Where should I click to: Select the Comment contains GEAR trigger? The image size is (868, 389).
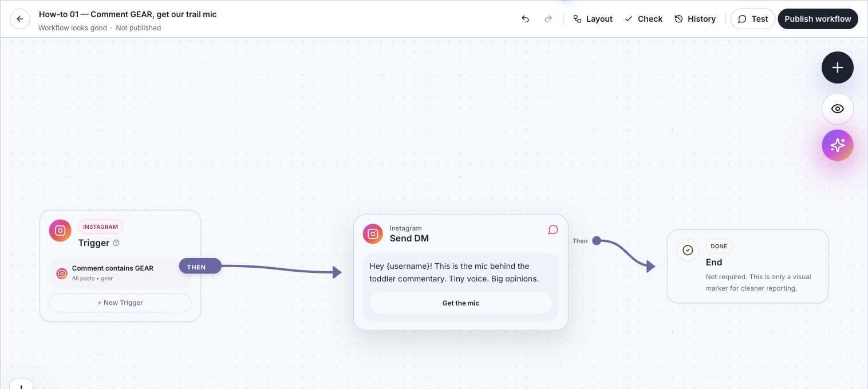click(120, 273)
